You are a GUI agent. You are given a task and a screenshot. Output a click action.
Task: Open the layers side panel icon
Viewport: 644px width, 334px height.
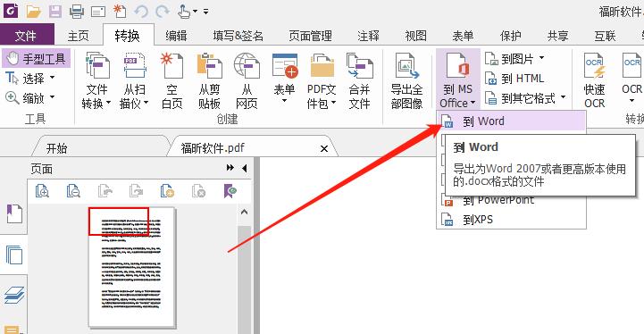[x=14, y=295]
